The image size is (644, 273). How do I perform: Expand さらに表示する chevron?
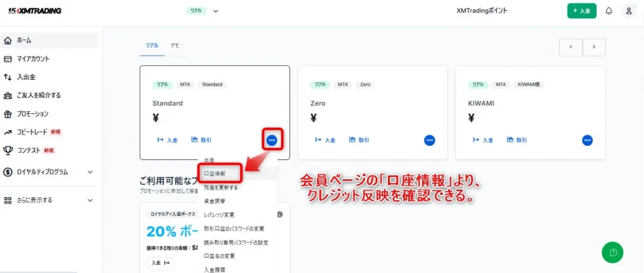coord(91,200)
